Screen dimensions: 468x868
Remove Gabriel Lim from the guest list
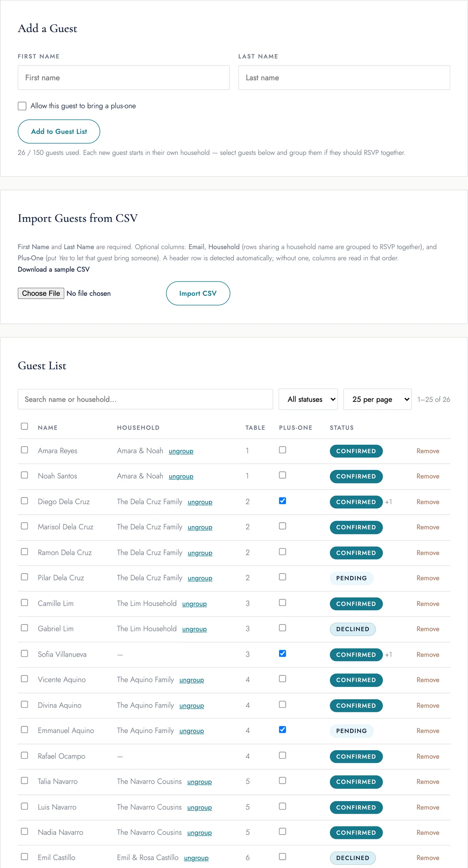(428, 629)
